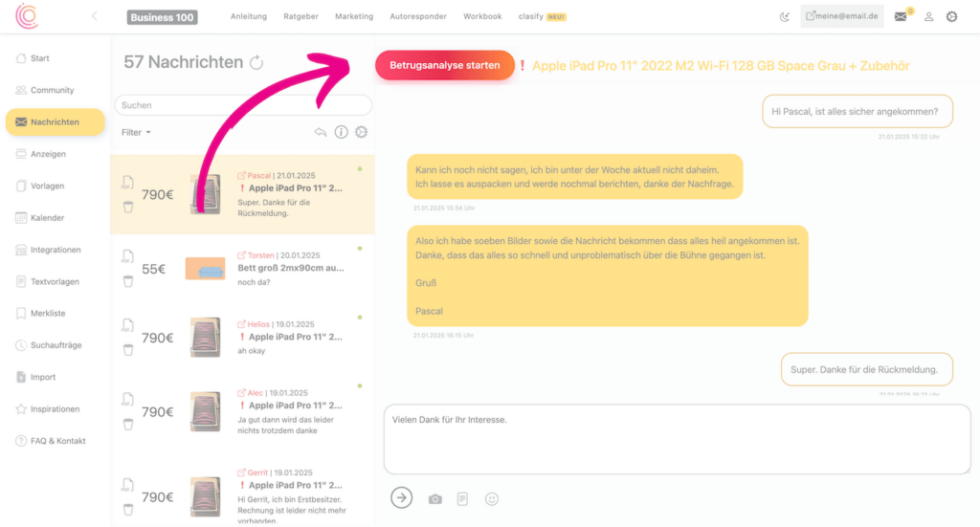Open PDF icon in Pascal's message row
Screen dimensions: 980x527
(127, 183)
